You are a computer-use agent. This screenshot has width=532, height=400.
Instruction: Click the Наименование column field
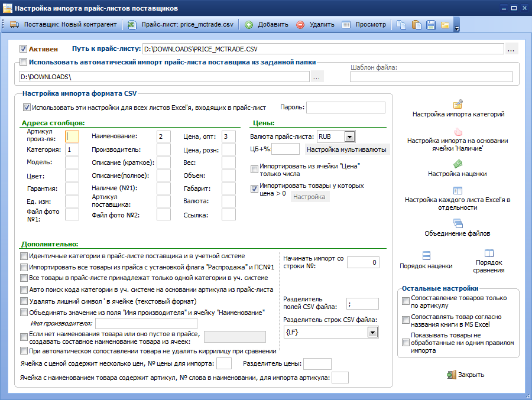164,136
